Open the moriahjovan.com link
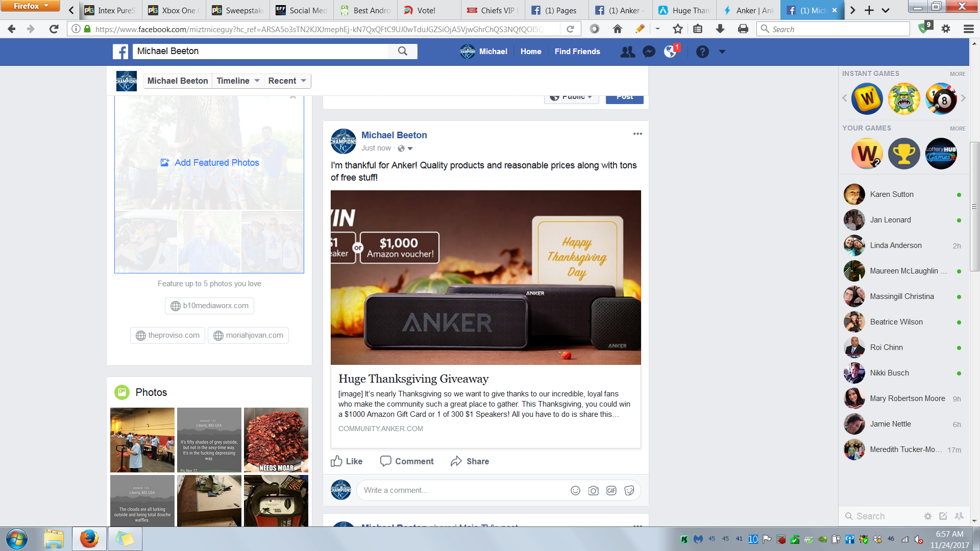Screen dimensions: 980x551 point(248,335)
